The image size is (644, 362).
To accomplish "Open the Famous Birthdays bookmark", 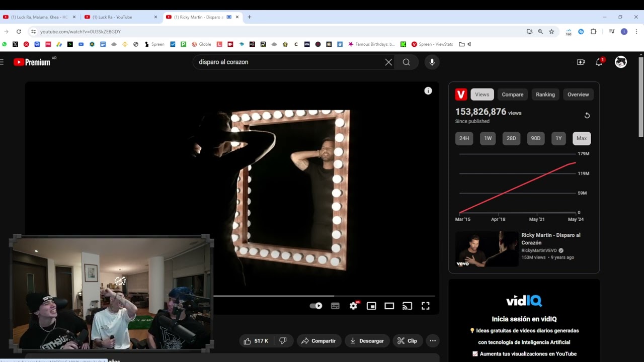I will (371, 44).
